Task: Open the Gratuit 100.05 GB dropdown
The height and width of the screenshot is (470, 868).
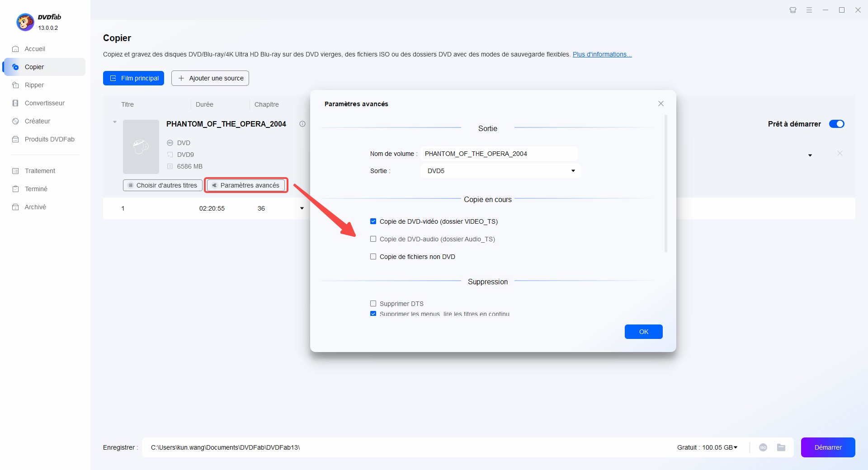Action: pyautogui.click(x=708, y=447)
